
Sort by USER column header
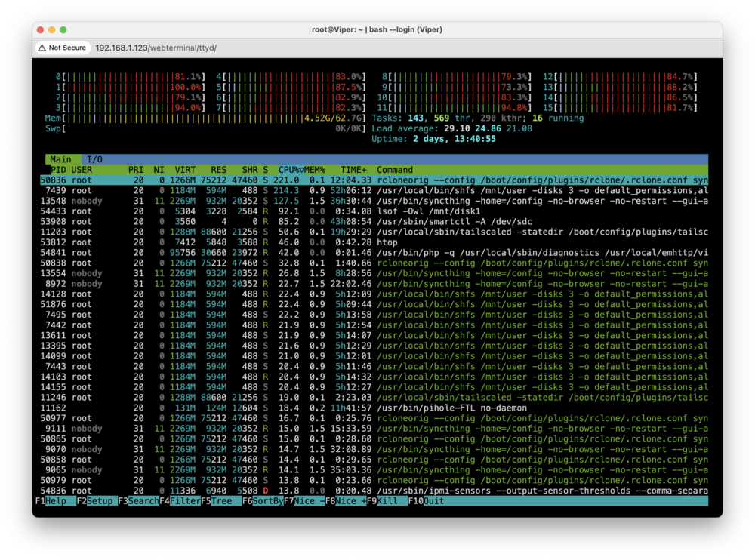point(82,170)
